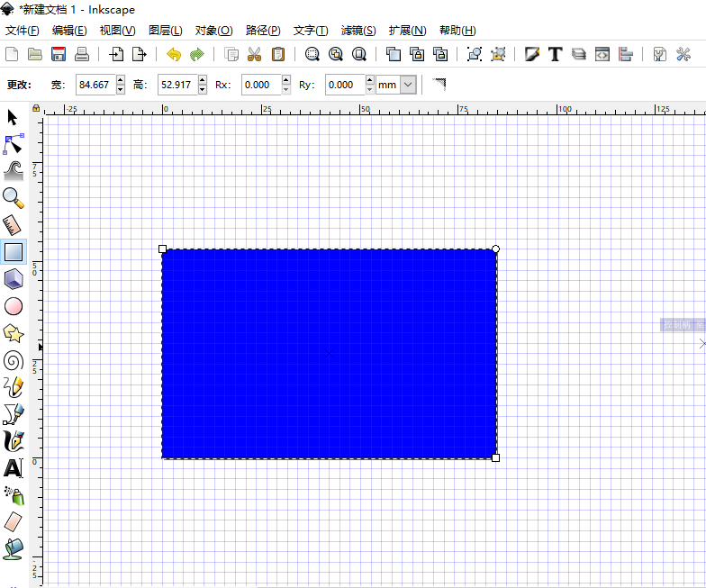Select the Star polygon tool
This screenshot has height=588, width=706.
pyautogui.click(x=14, y=333)
